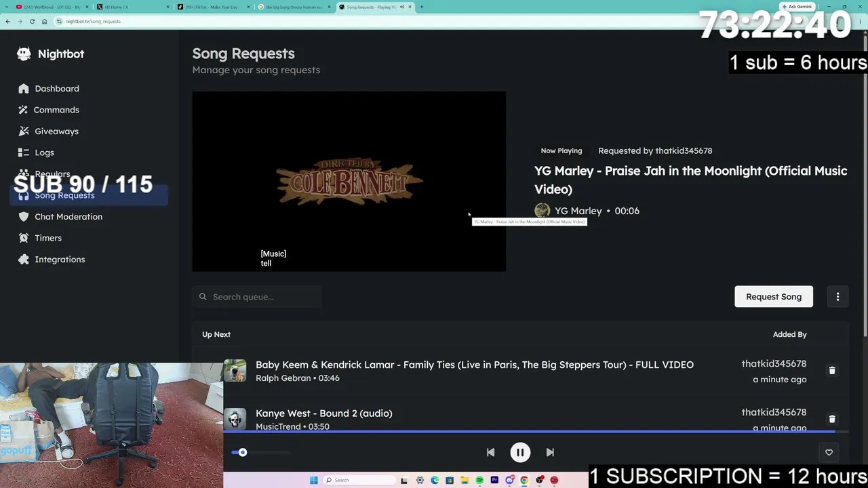Open the Baby Keem Family Ties song title

tap(475, 365)
